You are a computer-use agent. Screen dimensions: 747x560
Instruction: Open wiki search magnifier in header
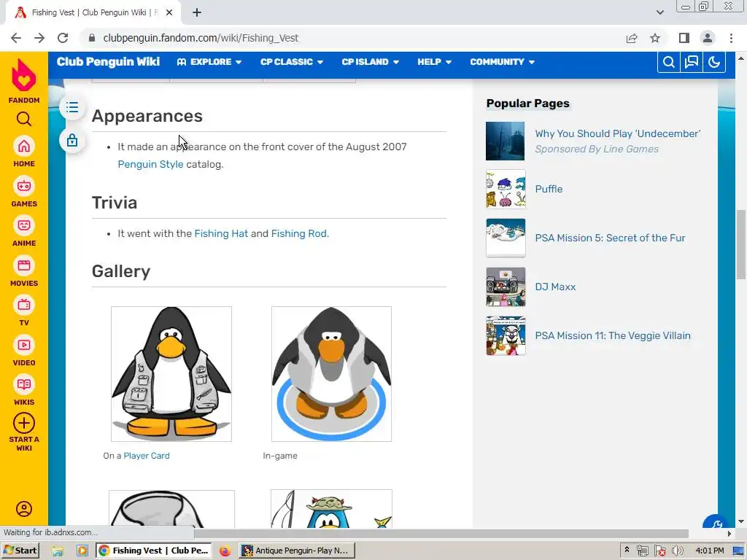coord(668,62)
